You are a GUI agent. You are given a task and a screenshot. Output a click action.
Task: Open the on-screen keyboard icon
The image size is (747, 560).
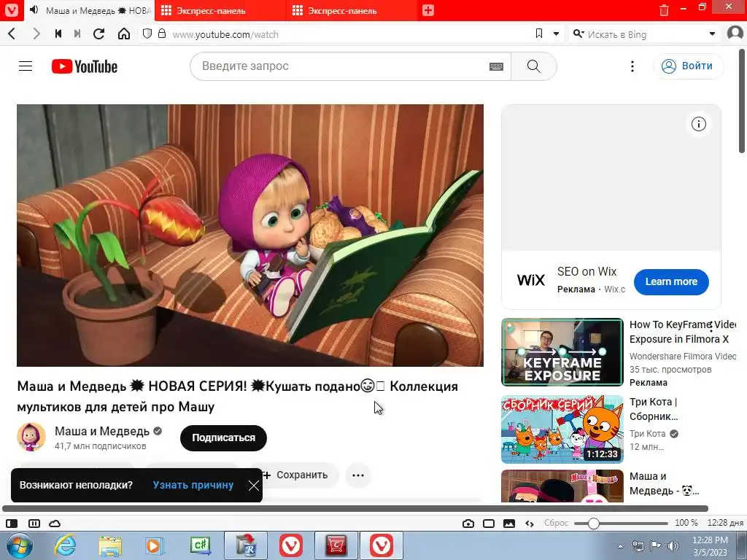click(496, 66)
